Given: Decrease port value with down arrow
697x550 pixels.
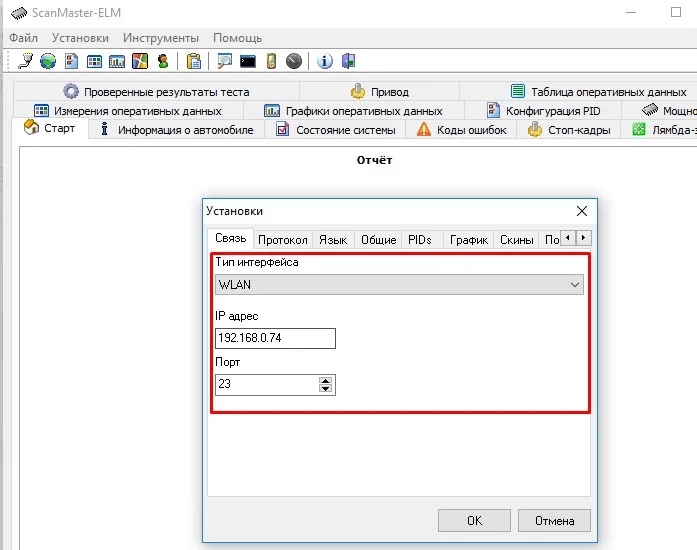Looking at the screenshot, I should (x=325, y=389).
